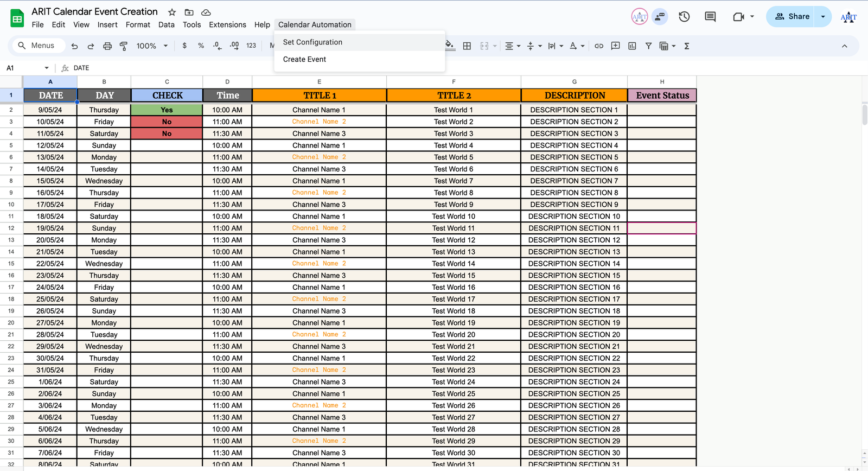
Task: Open the comments history icon
Action: (x=710, y=16)
